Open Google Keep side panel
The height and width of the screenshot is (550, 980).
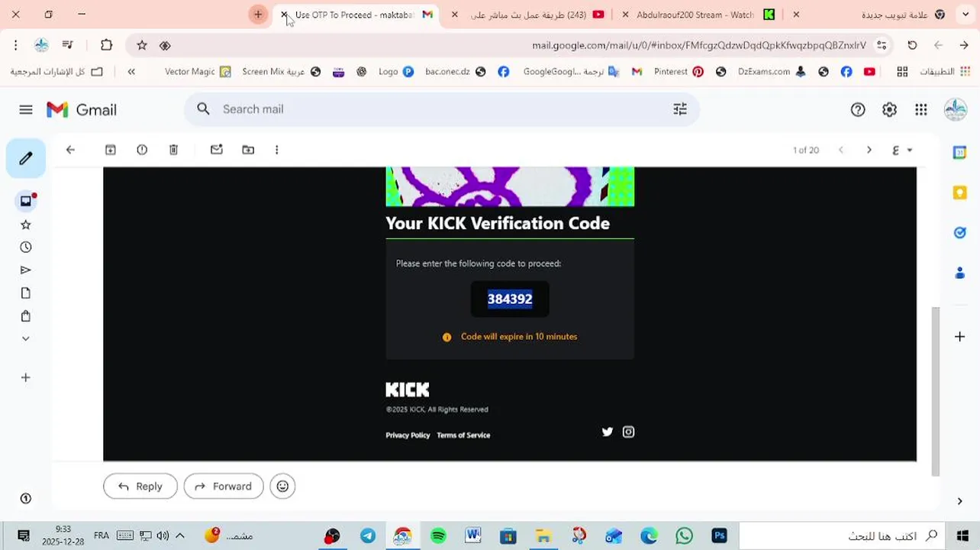click(960, 192)
